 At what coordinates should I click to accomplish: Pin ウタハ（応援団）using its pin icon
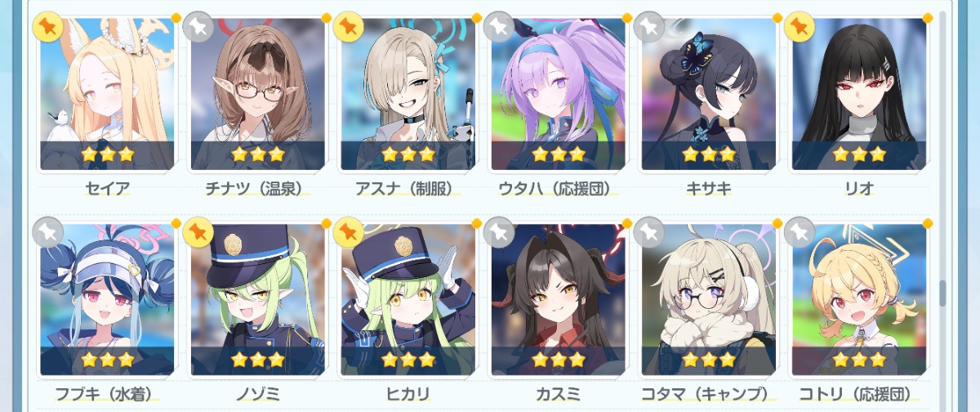(x=499, y=27)
